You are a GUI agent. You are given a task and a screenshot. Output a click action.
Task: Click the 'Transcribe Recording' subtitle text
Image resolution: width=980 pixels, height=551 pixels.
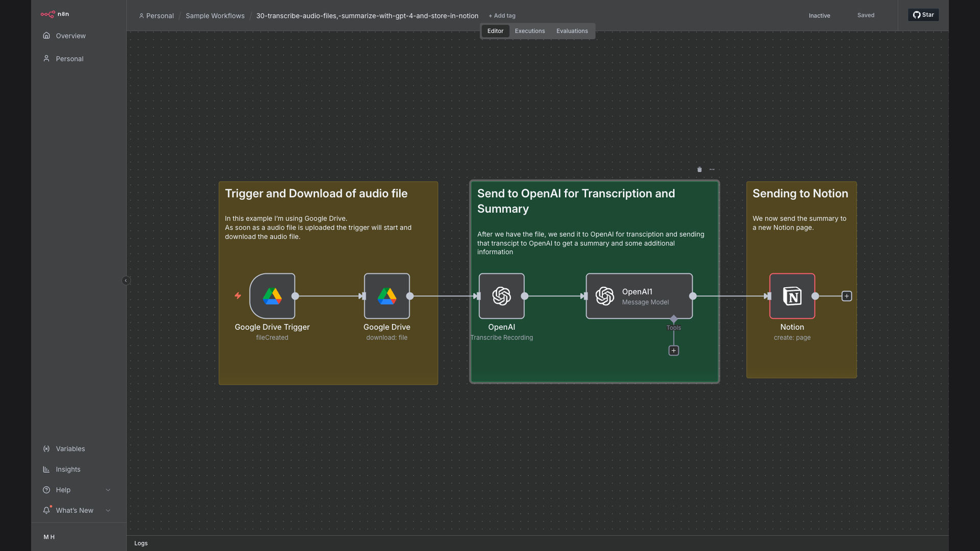(502, 338)
